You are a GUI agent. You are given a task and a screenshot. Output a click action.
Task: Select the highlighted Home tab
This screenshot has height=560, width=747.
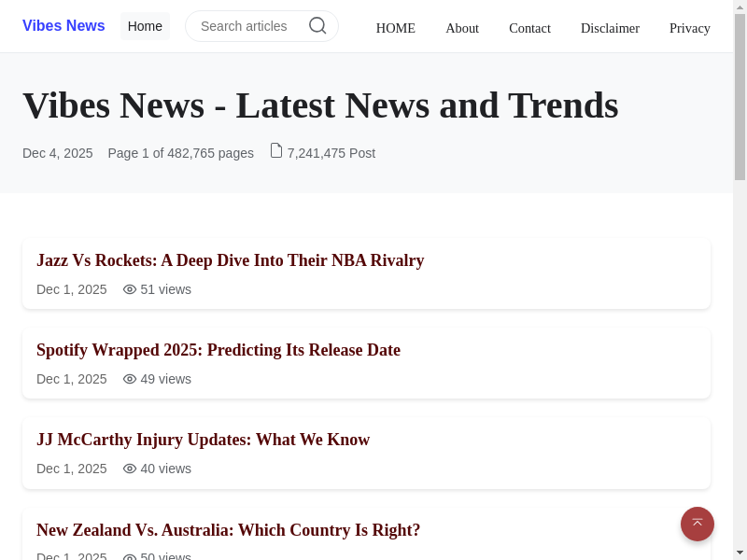tap(145, 26)
